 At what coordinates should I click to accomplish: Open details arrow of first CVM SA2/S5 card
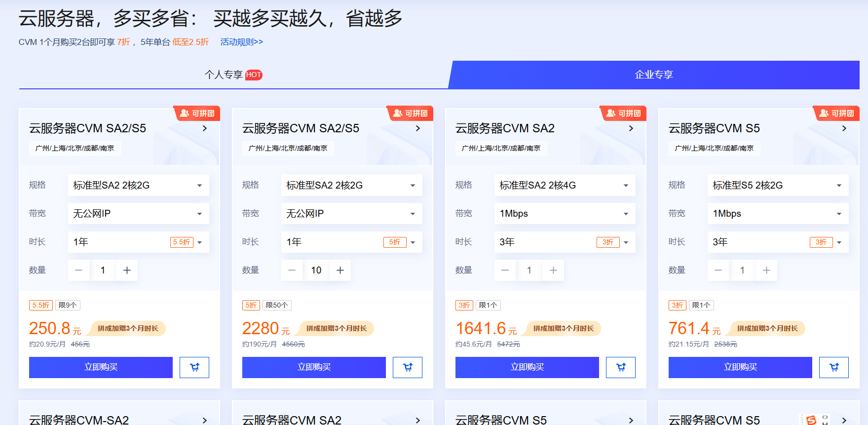click(205, 128)
